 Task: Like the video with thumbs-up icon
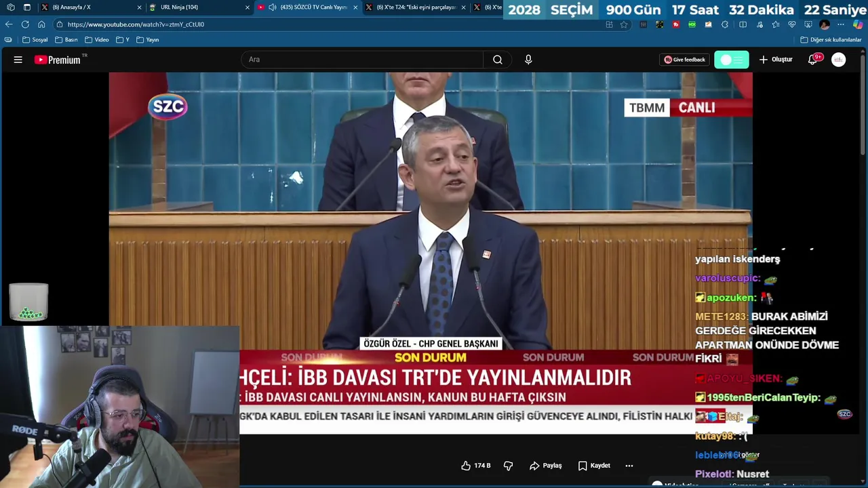466,466
